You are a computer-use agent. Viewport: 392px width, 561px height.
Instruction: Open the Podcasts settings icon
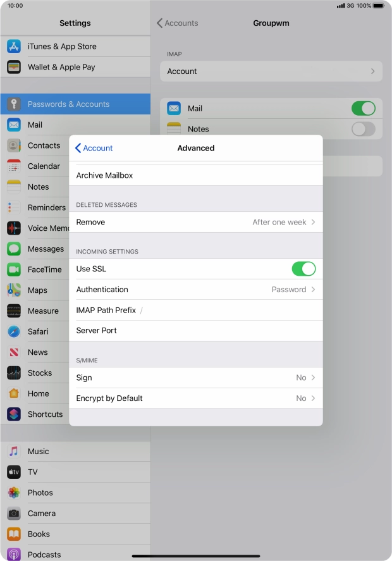point(14,554)
